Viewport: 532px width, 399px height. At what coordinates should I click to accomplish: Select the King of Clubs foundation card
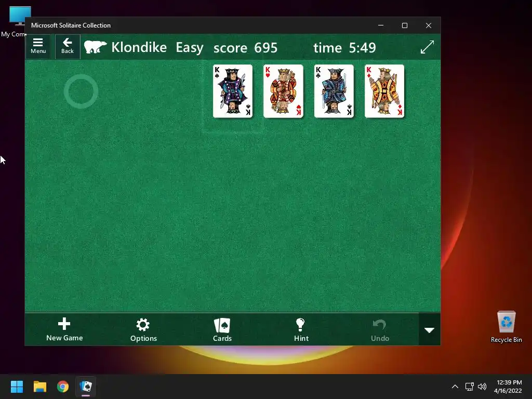point(334,91)
